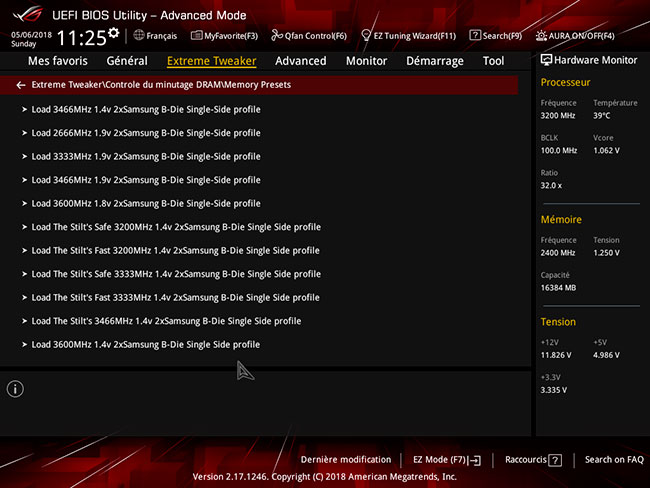This screenshot has width=650, height=488.
Task: Open the Général tab
Action: pos(126,61)
